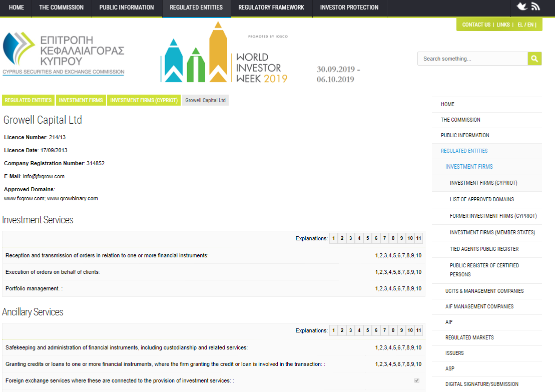Click the CONTACT US link
The width and height of the screenshot is (555, 392).
(476, 25)
